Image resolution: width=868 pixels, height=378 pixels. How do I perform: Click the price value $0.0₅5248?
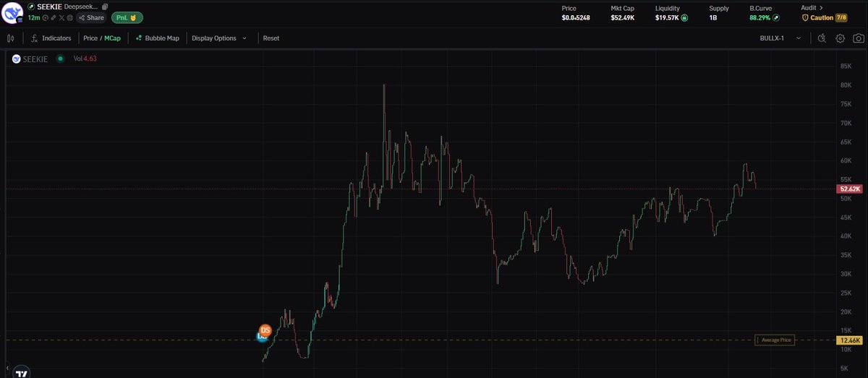[x=576, y=18]
